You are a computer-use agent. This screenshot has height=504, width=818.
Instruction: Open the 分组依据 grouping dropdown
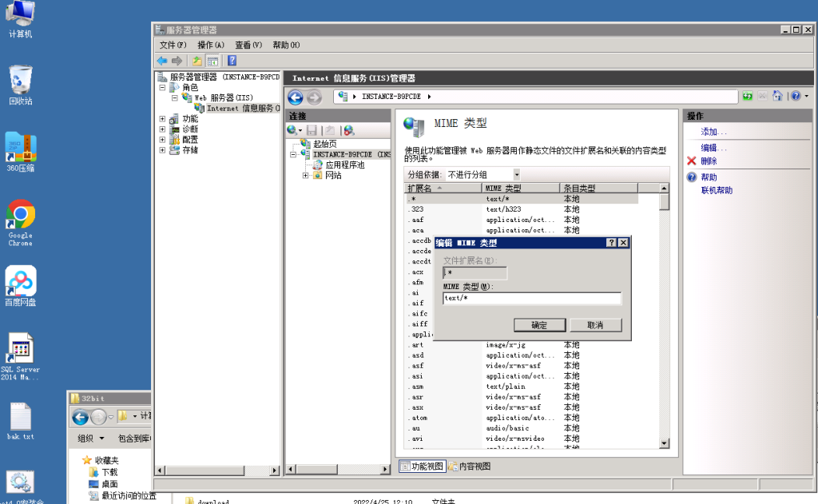tap(516, 174)
